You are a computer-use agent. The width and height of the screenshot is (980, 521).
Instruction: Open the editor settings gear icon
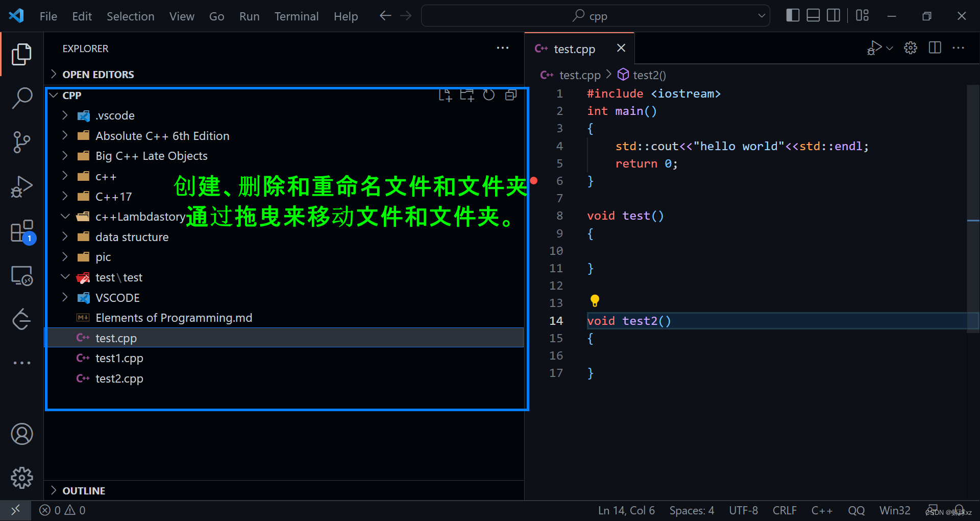911,48
